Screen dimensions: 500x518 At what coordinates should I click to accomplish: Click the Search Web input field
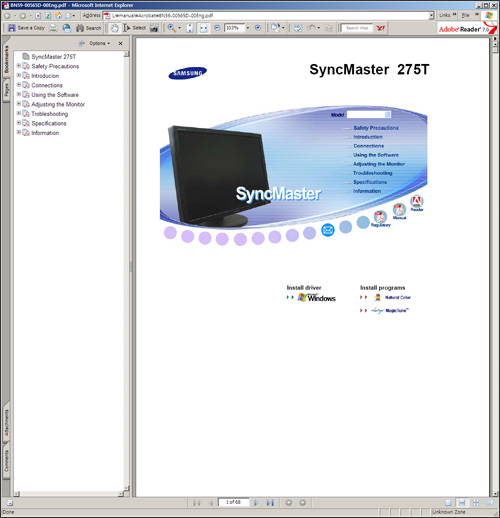click(357, 28)
